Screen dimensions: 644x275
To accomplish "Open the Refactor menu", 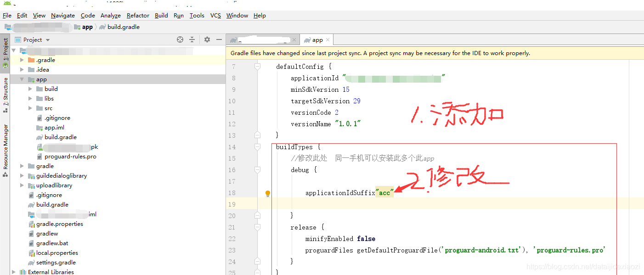I will click(x=138, y=16).
